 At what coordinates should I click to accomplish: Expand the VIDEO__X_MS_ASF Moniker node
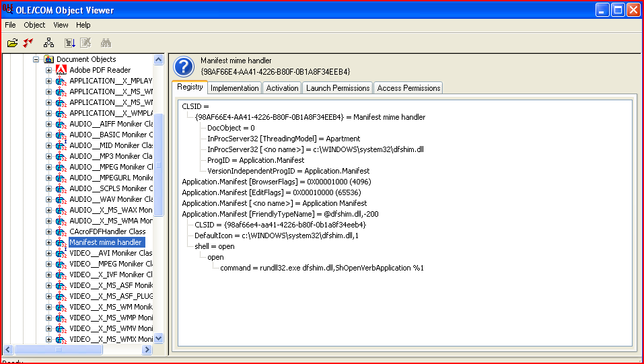[x=48, y=285]
